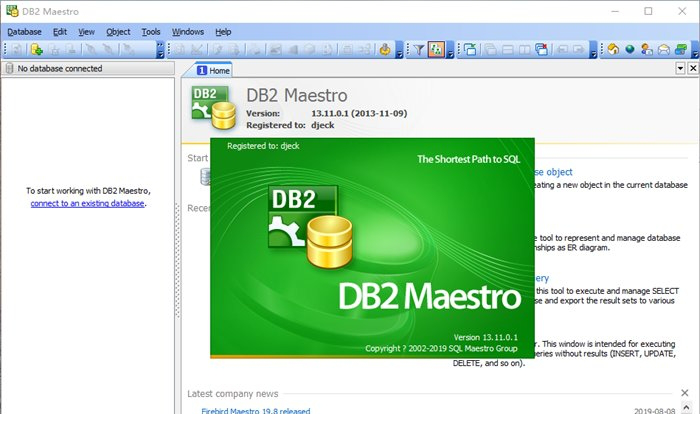Open the Database menu
This screenshot has width=700, height=430.
pyautogui.click(x=25, y=32)
